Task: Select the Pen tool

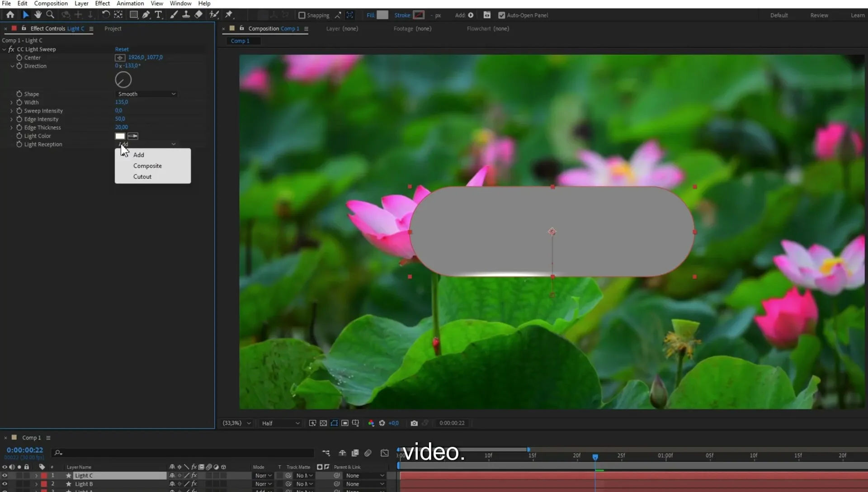Action: 146,15
